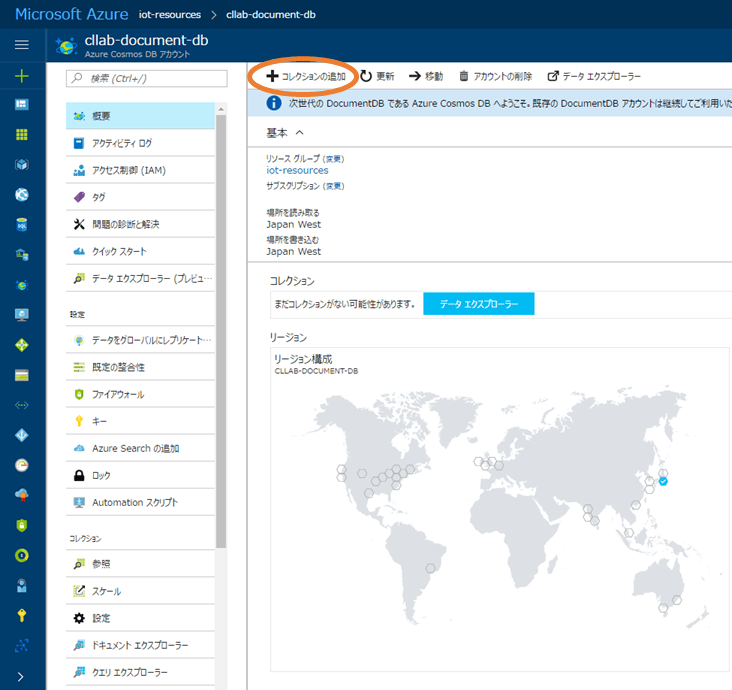
Task: Click the 更新 refresh toolbar button
Action: (378, 76)
